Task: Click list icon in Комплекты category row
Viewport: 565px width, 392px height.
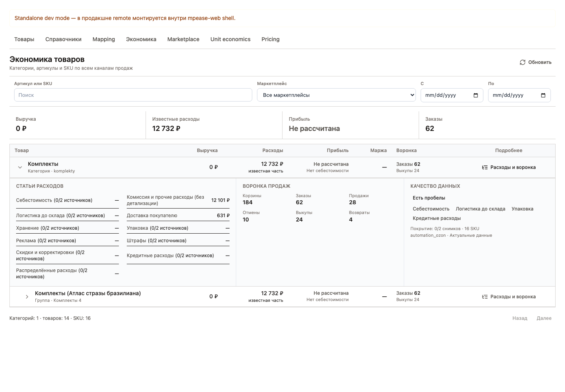Action: coord(485,167)
